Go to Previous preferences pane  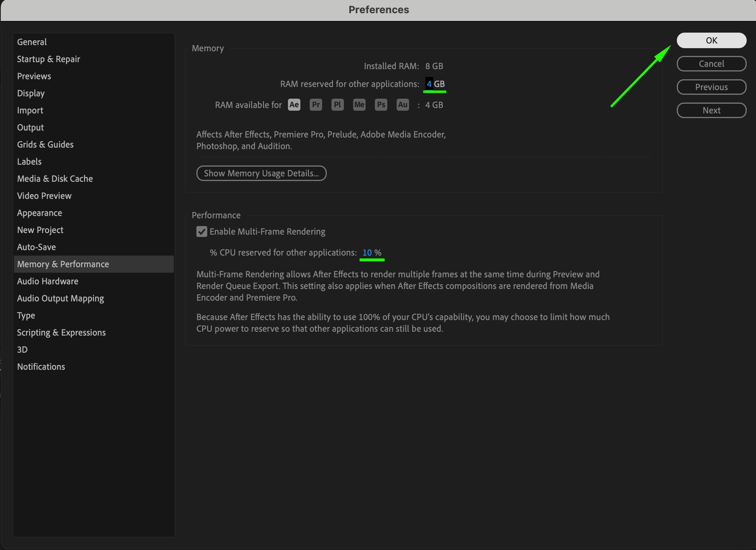click(x=711, y=87)
